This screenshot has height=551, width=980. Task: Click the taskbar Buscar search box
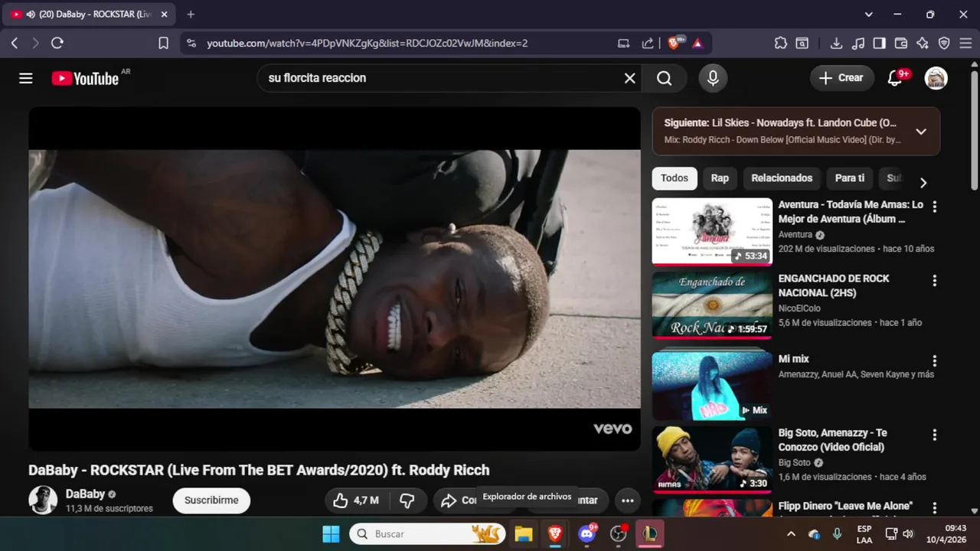[428, 534]
